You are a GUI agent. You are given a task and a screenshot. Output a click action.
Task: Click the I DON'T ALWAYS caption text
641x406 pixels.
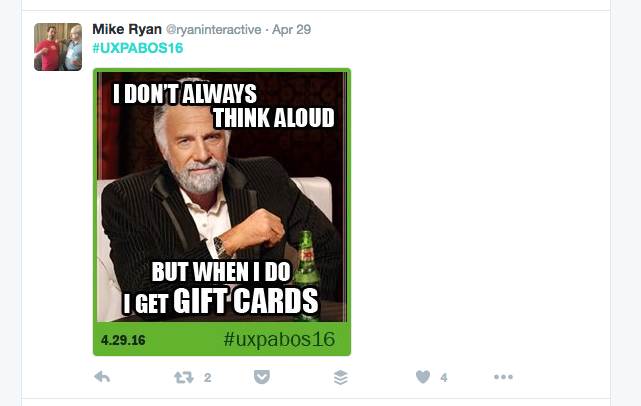coord(185,94)
